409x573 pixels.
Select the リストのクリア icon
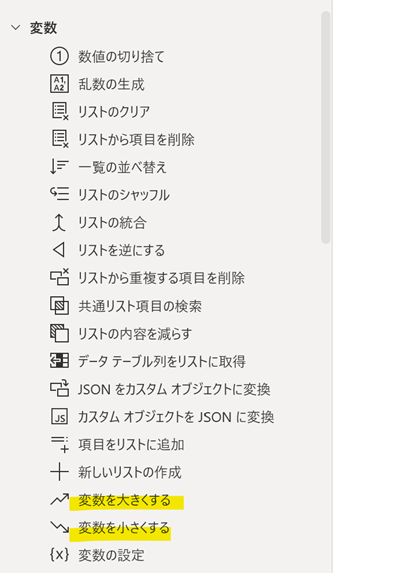point(60,111)
